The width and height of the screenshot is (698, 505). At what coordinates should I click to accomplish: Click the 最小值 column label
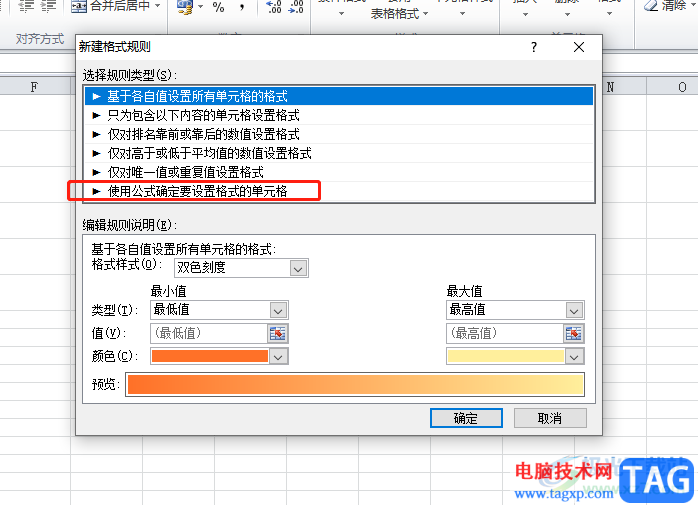[168, 291]
